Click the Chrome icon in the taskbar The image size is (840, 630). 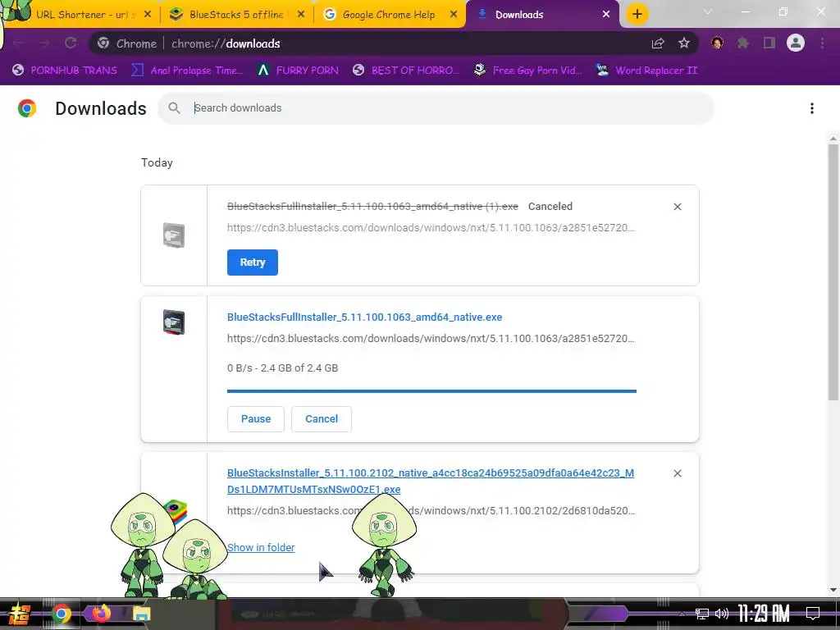[62, 614]
